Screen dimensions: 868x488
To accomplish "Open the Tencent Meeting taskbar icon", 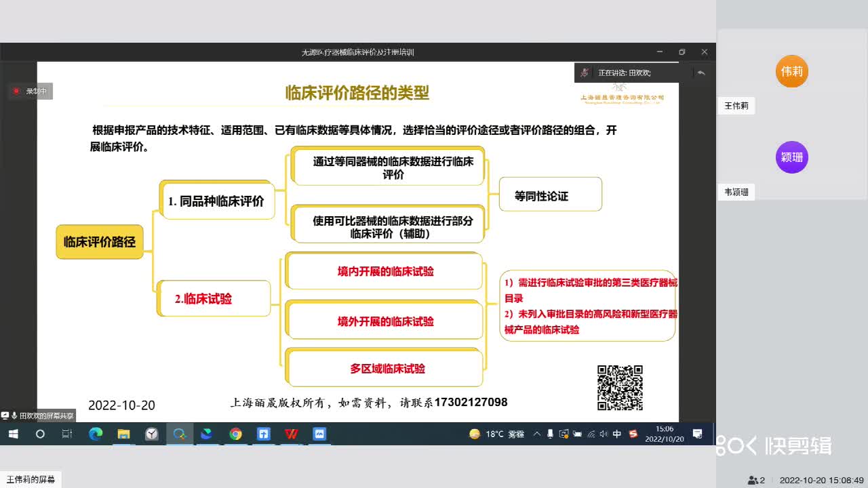I will coord(205,434).
